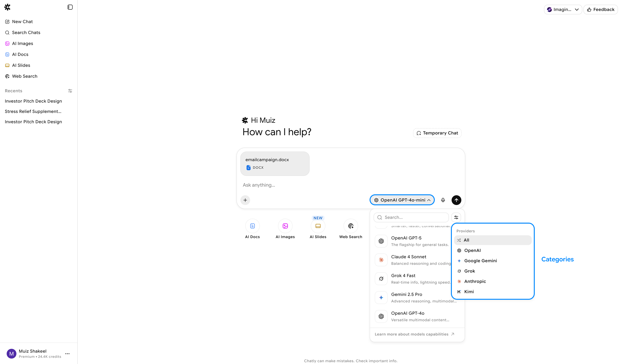Image resolution: width=624 pixels, height=364 pixels.
Task: Click the plus attachment icon
Action: tap(245, 200)
